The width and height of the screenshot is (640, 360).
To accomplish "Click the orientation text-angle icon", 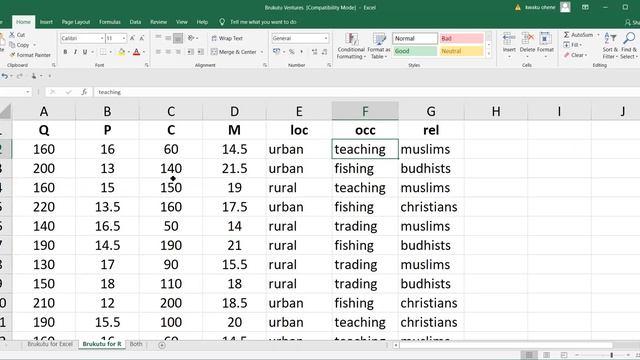I will click(191, 38).
